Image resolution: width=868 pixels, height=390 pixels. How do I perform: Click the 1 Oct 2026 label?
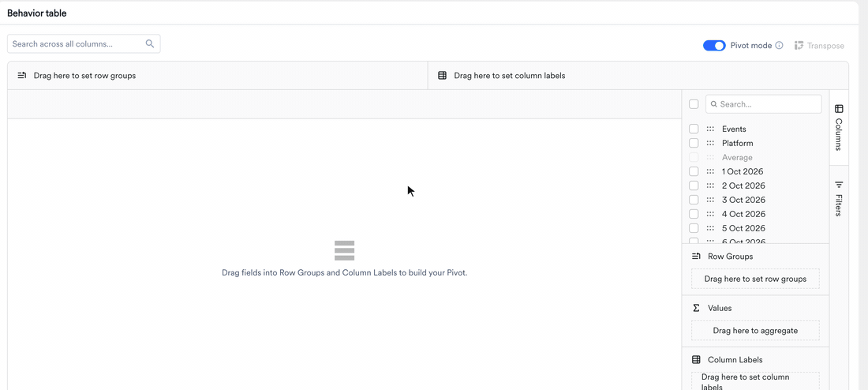[743, 172]
